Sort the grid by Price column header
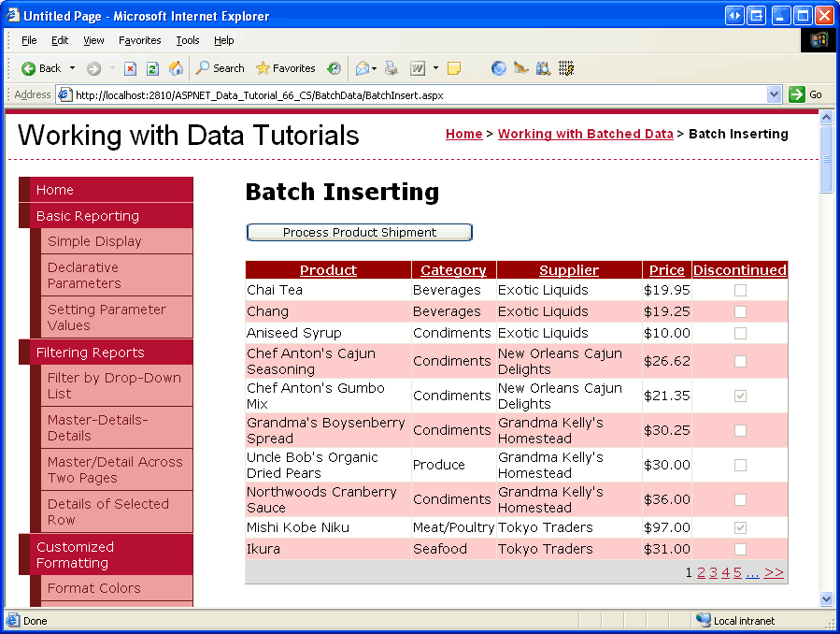840x634 pixels. coord(667,270)
